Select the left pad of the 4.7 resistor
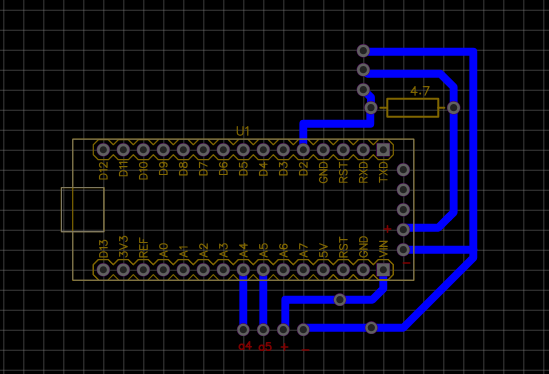The image size is (549, 374). (371, 108)
